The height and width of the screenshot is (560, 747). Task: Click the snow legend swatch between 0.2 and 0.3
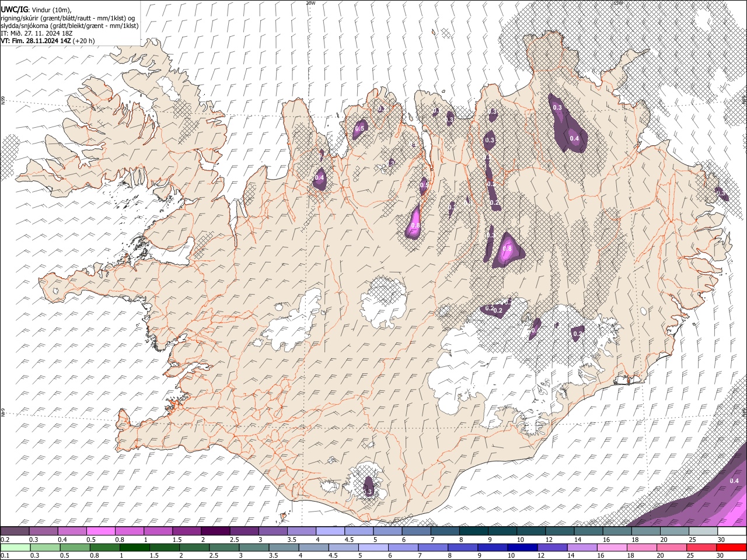coord(15,531)
